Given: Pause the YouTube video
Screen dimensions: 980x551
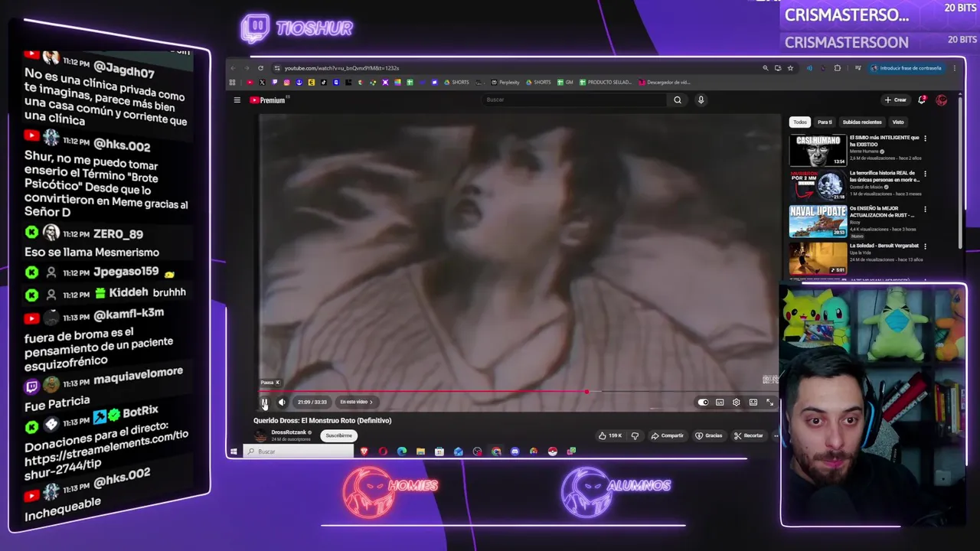Looking at the screenshot, I should click(x=264, y=402).
